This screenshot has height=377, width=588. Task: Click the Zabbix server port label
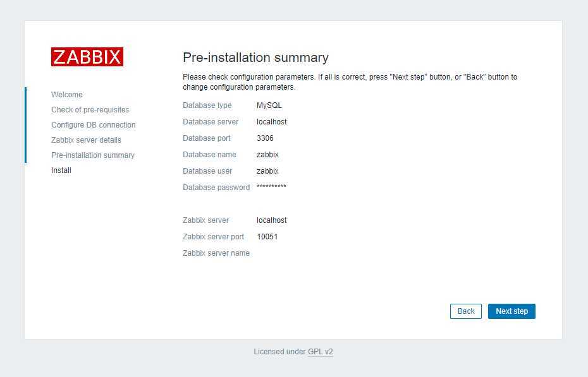[x=213, y=237]
